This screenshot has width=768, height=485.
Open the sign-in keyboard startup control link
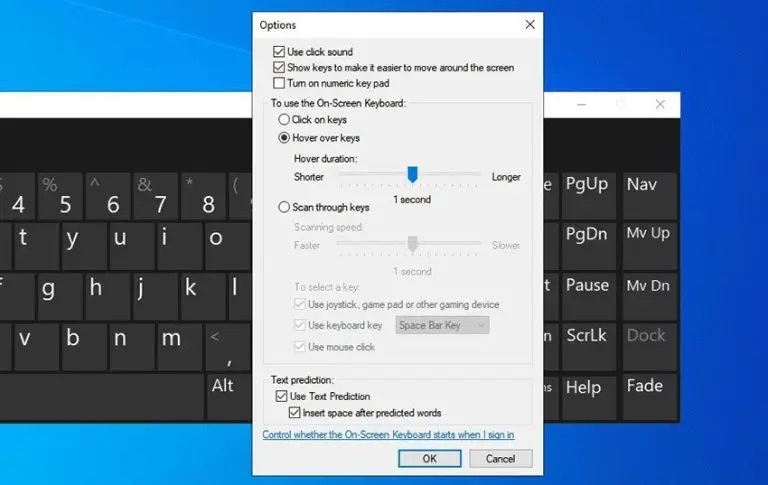(x=388, y=435)
